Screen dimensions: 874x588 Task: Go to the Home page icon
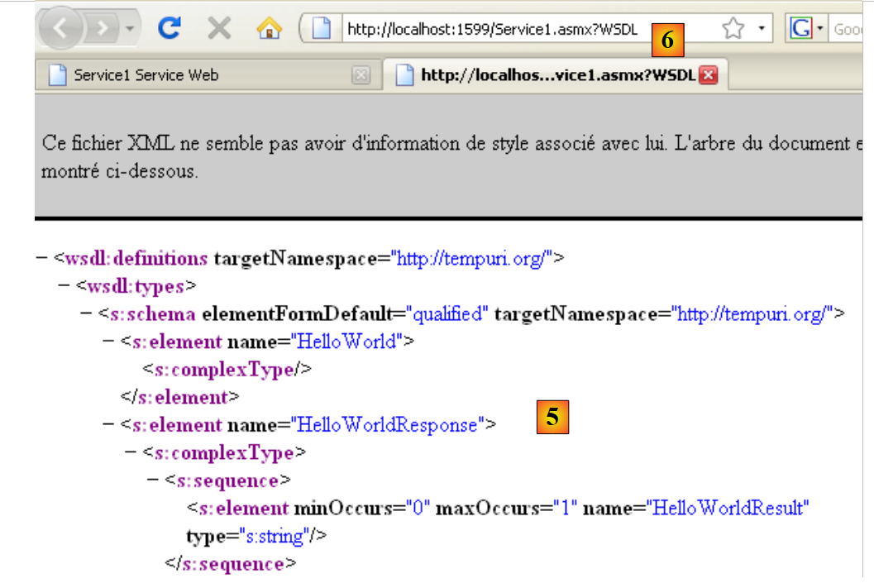(269, 30)
